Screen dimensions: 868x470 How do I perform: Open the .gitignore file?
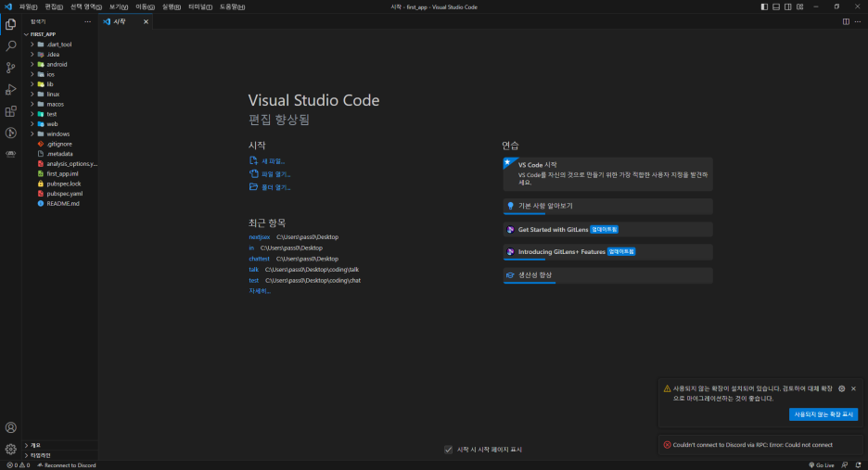pos(59,144)
